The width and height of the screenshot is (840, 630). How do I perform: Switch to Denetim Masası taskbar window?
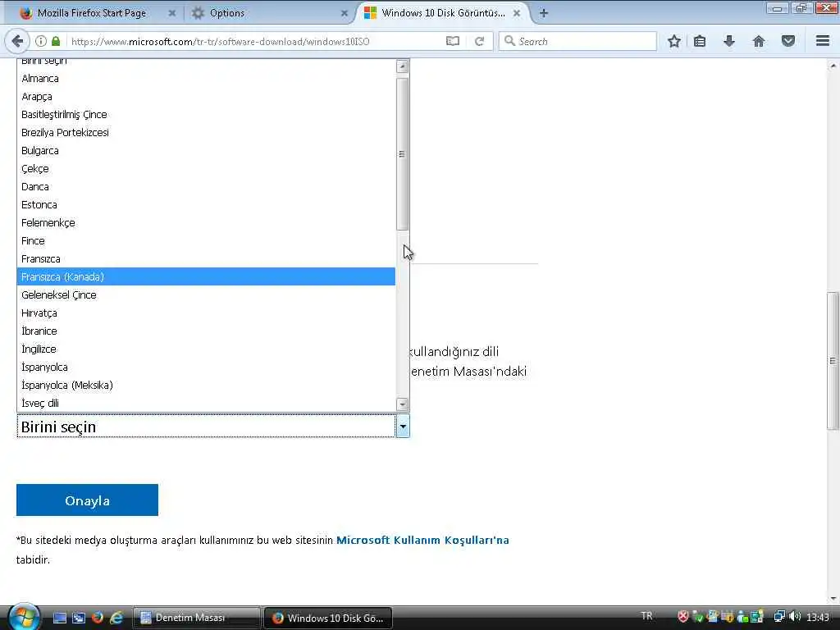(196, 618)
